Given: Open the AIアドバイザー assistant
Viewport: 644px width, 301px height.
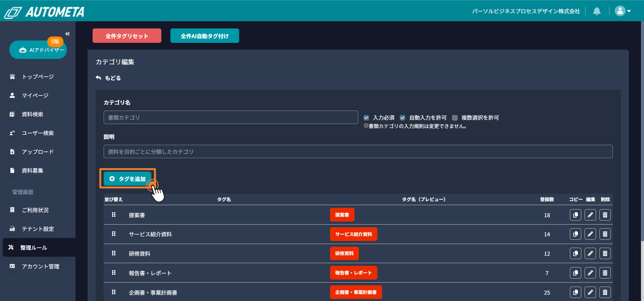Looking at the screenshot, I should pos(38,50).
